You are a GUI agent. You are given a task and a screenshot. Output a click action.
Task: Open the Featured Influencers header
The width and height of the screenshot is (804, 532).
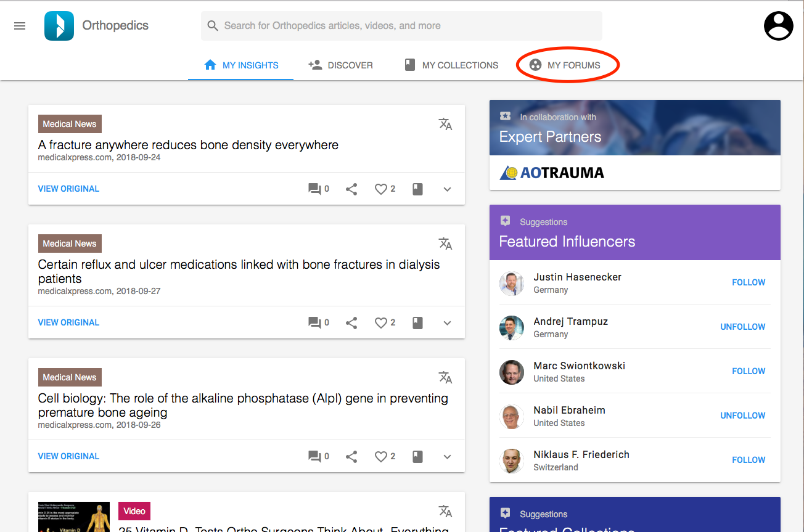(635, 232)
